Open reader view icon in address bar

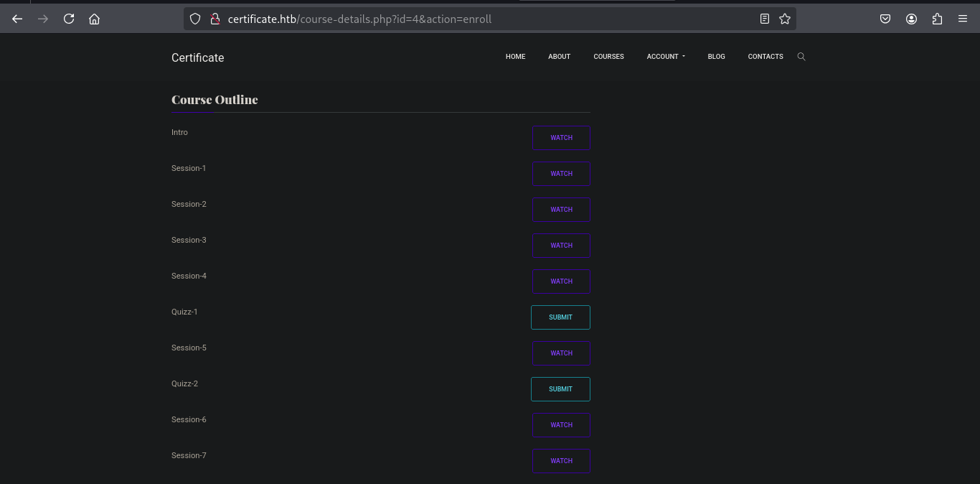pyautogui.click(x=765, y=19)
